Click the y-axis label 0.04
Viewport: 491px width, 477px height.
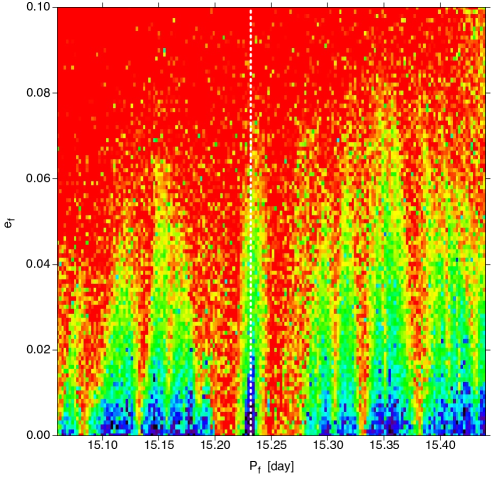point(38,264)
